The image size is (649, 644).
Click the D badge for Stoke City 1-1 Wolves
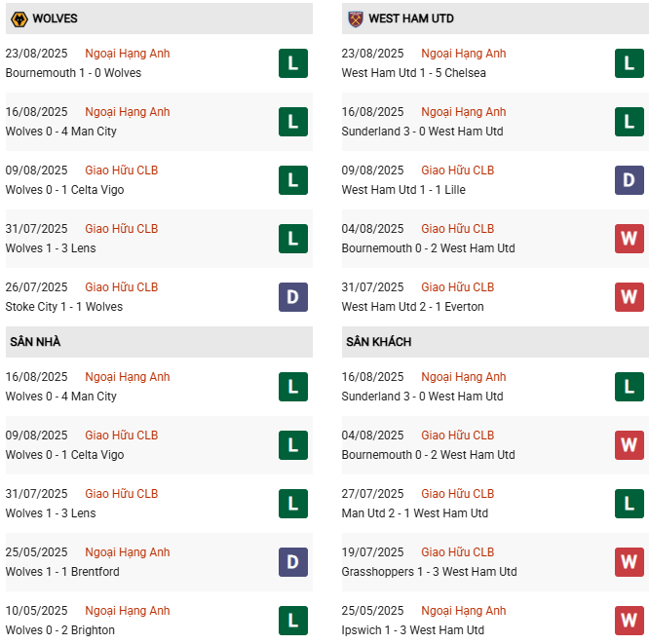[x=292, y=297]
